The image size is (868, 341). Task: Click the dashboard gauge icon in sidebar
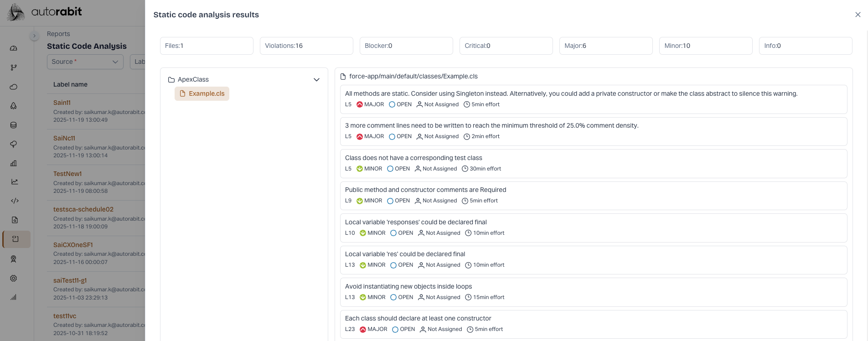click(14, 48)
